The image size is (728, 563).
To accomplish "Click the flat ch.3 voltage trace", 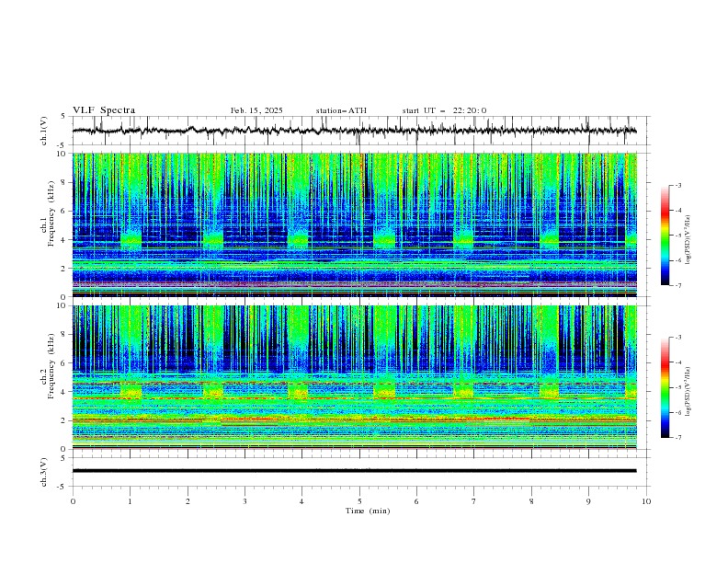I will coord(354,471).
